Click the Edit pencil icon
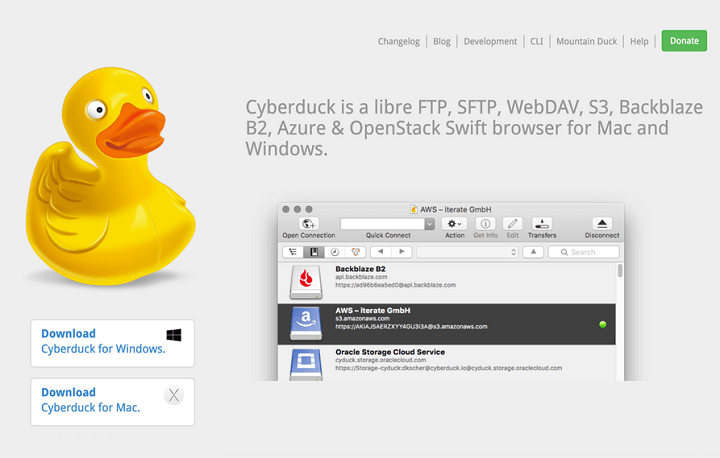 [x=512, y=224]
